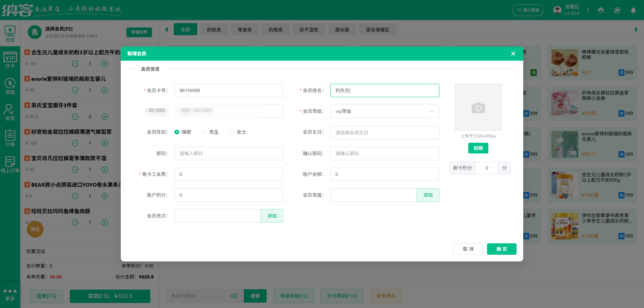Image resolution: width=644 pixels, height=308 pixels.
Task: Click the left arrow before category tabs
Action: pyautogui.click(x=166, y=29)
